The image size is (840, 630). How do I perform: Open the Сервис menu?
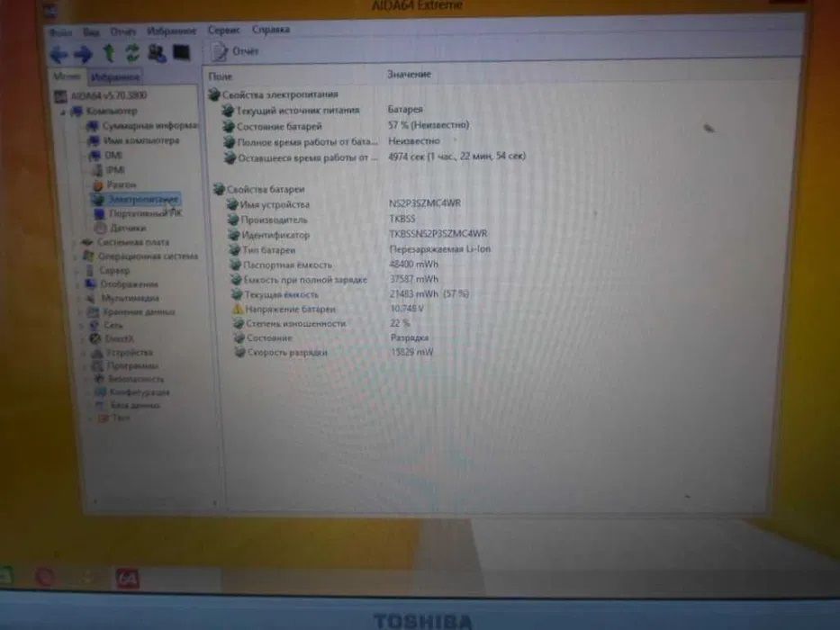[223, 30]
